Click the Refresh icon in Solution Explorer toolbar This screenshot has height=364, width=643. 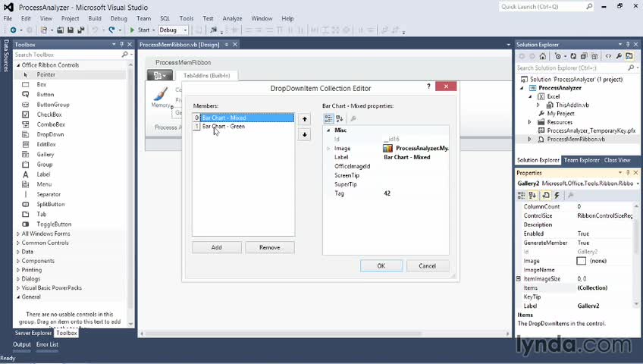(x=573, y=56)
